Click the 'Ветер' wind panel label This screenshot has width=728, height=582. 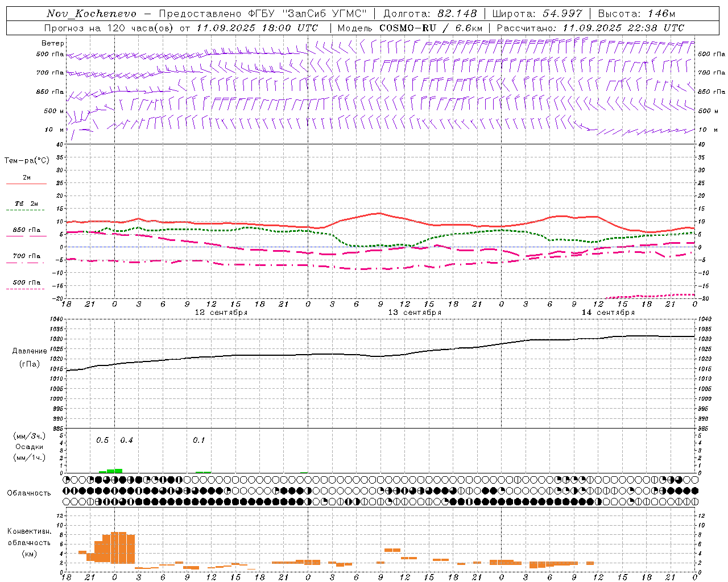click(x=53, y=43)
